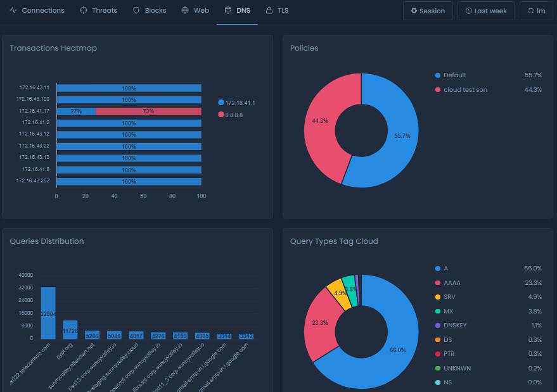Screen dimensions: 557x392
Task: Open the Session filter selector
Action: pos(428,11)
